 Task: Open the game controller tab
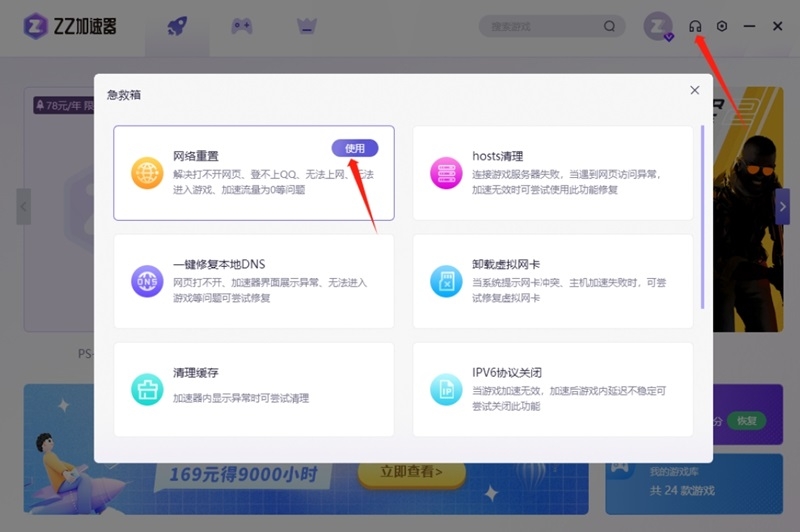[242, 27]
